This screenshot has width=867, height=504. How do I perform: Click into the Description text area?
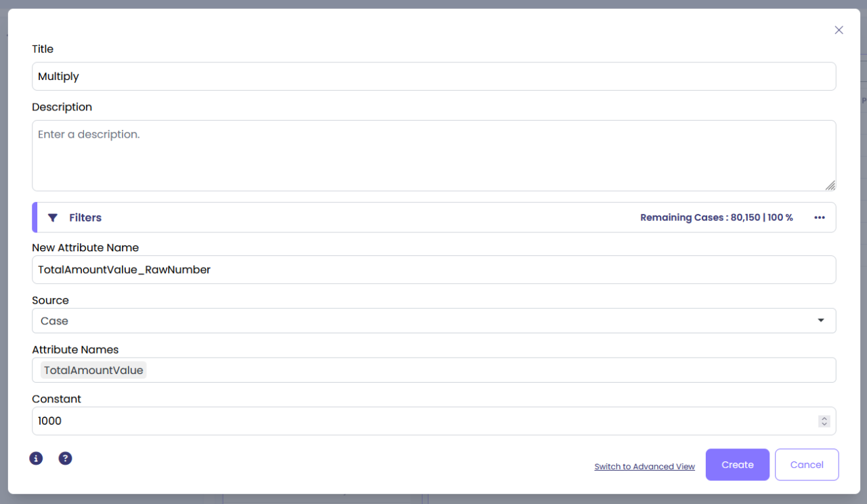pyautogui.click(x=433, y=156)
